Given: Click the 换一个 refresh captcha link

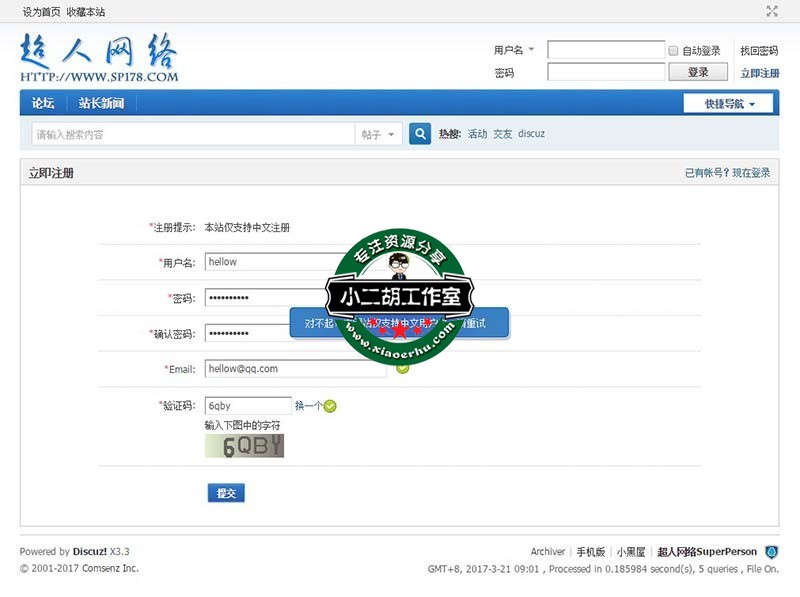Looking at the screenshot, I should (x=307, y=406).
